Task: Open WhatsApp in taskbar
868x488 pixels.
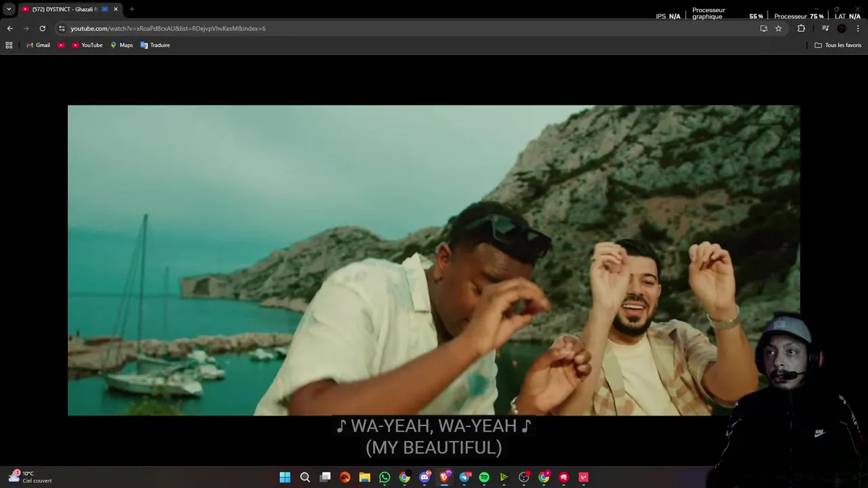Action: click(384, 477)
